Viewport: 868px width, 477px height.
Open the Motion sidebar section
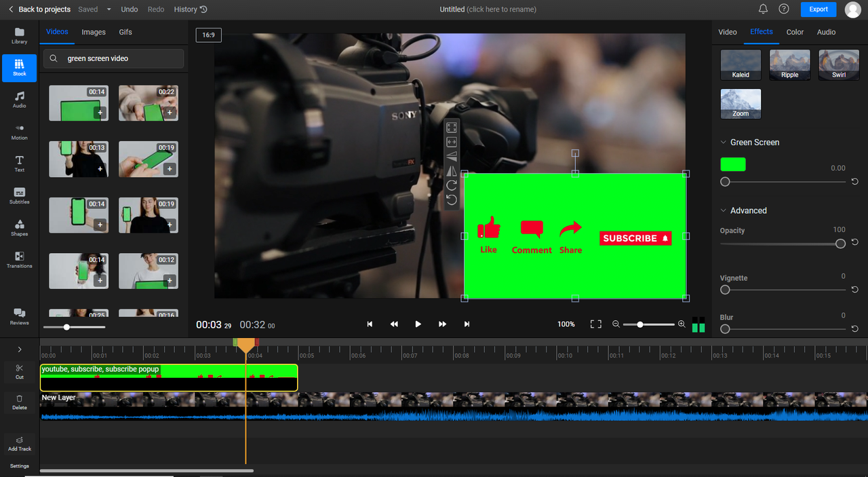pos(19,132)
